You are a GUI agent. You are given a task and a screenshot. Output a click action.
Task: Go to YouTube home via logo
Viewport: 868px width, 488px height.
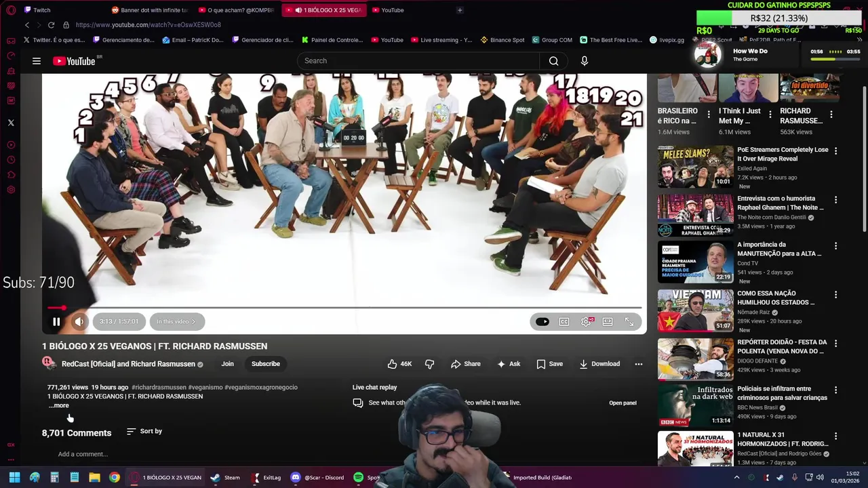pyautogui.click(x=74, y=61)
